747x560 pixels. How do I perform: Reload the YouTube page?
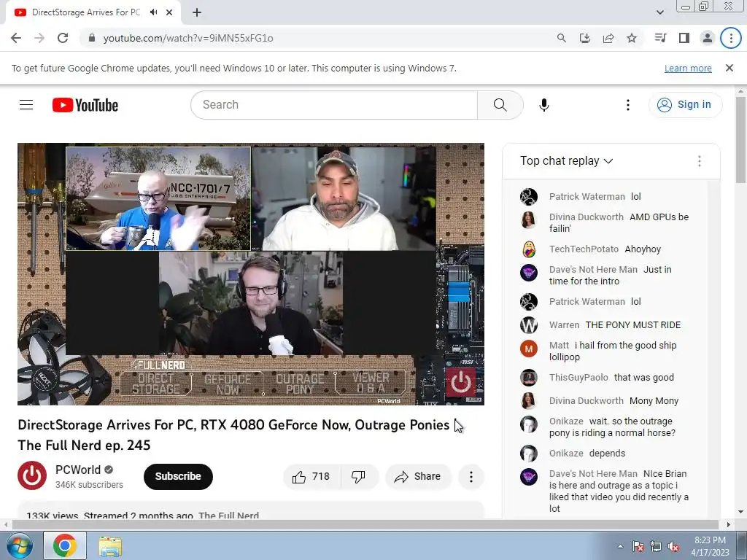click(x=63, y=38)
